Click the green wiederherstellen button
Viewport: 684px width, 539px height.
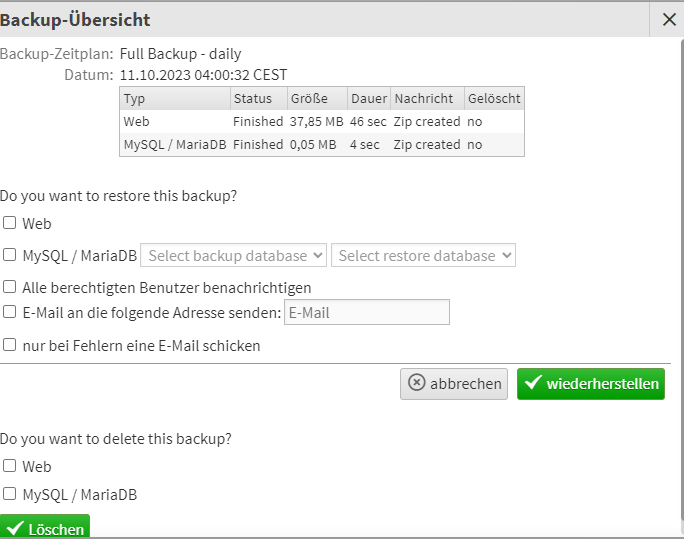pyautogui.click(x=590, y=383)
